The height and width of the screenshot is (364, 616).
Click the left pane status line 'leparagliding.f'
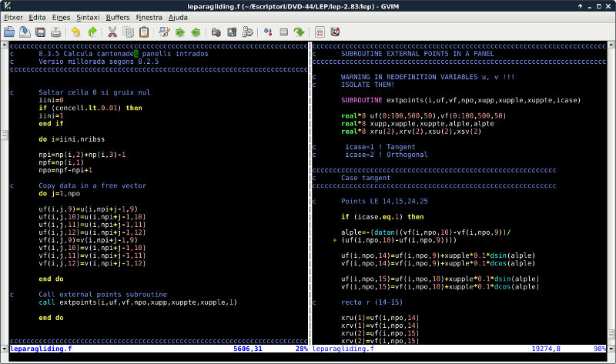click(x=41, y=349)
